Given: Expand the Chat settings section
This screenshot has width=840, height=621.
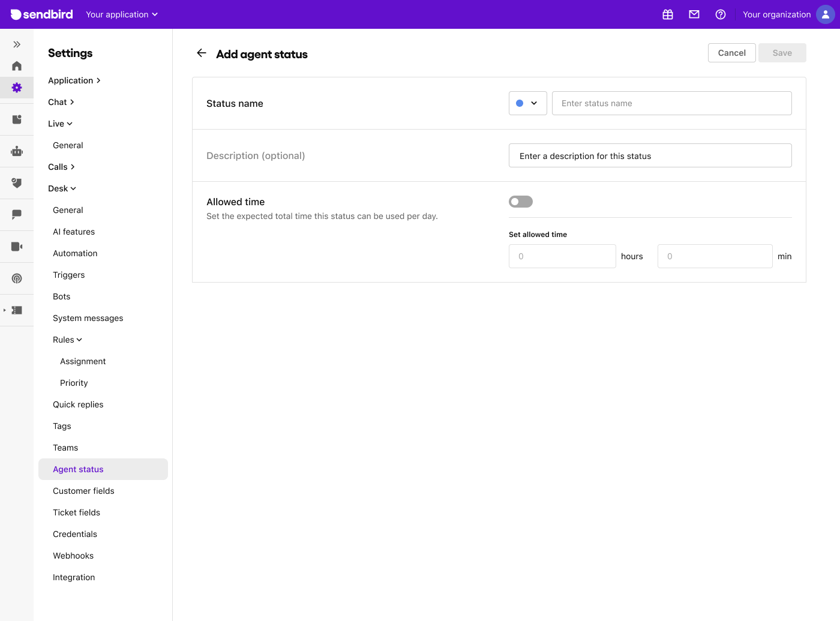Looking at the screenshot, I should (61, 101).
